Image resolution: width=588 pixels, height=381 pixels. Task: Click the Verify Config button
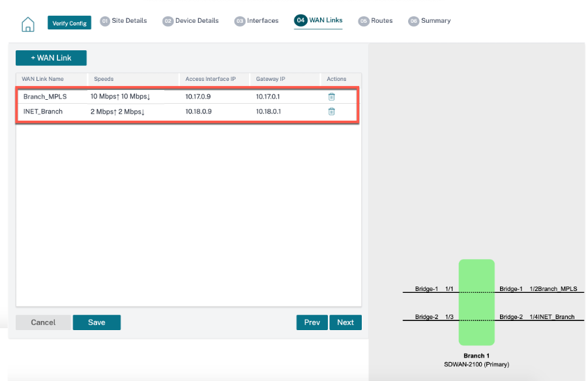69,23
